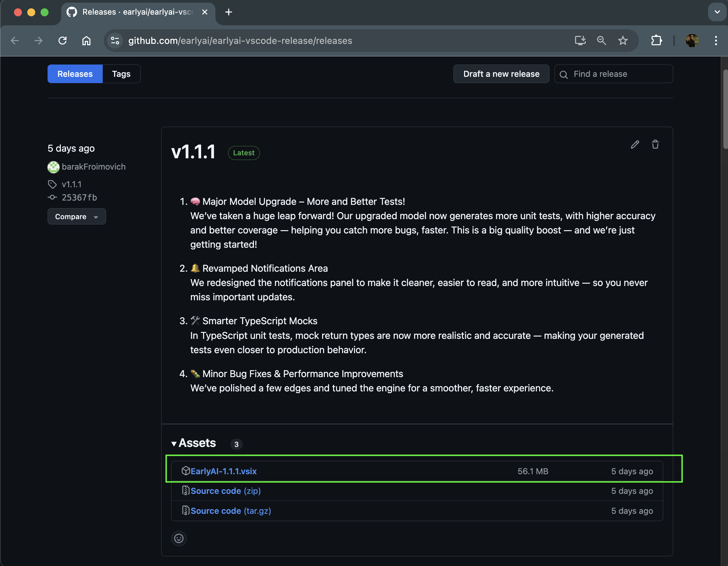
Task: Open the tab search chevron dropdown
Action: tap(717, 12)
